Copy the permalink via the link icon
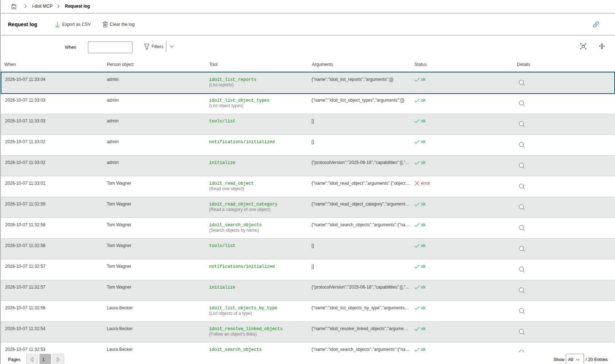615x364 pixels. pos(596,24)
